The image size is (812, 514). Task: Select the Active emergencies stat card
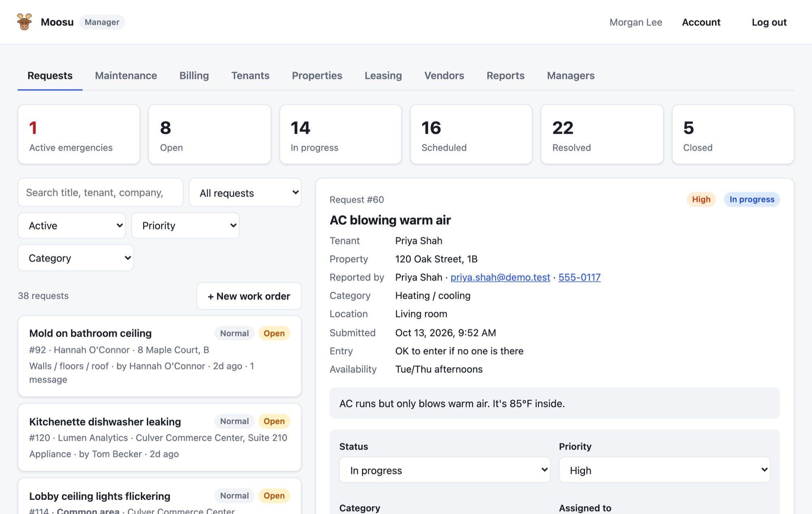79,134
